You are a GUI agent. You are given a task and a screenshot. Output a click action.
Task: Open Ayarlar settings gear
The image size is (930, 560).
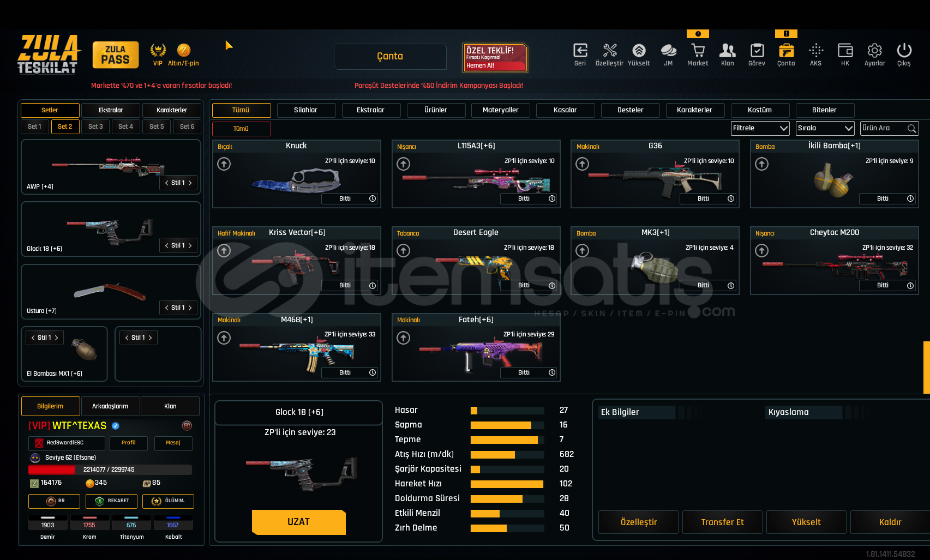[874, 51]
